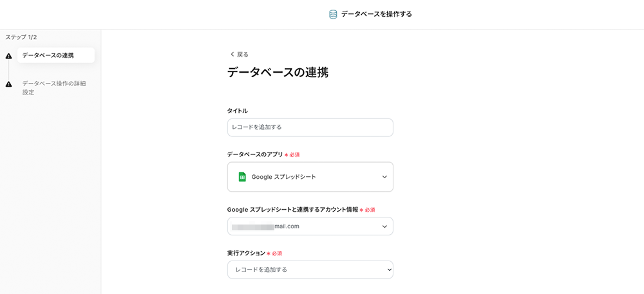Screen dimensions: 644x294
Task: Open the データベースのアプリ dropdown showing Google スプレッドシート
Action: (310, 177)
